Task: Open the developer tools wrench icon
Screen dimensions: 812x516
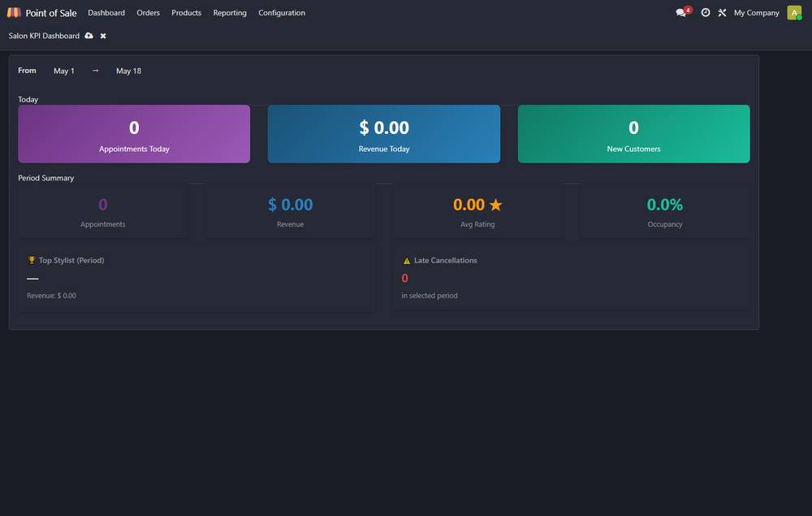Action: [x=722, y=12]
